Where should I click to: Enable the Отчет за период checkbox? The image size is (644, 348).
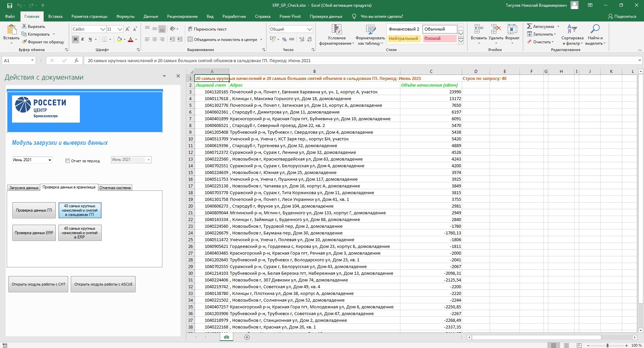(x=68, y=161)
